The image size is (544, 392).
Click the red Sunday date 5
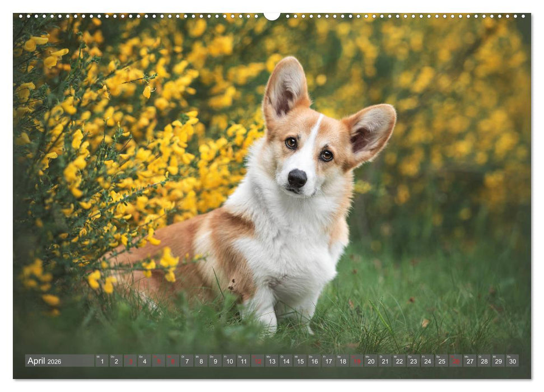click(159, 362)
